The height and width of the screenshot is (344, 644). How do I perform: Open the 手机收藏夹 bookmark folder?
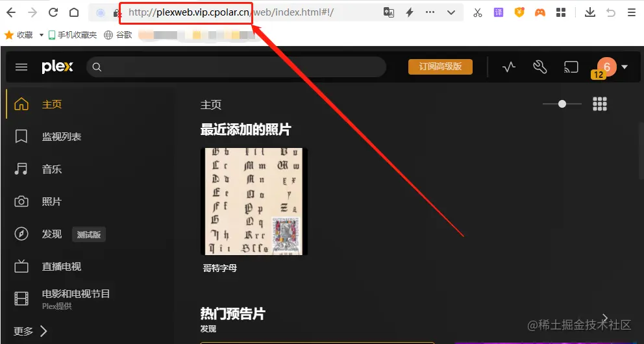73,35
